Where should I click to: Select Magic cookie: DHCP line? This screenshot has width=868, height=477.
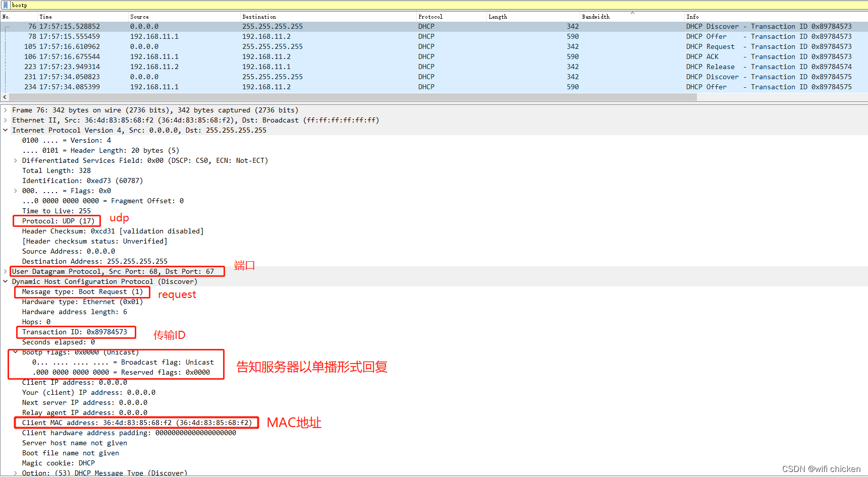(x=59, y=463)
